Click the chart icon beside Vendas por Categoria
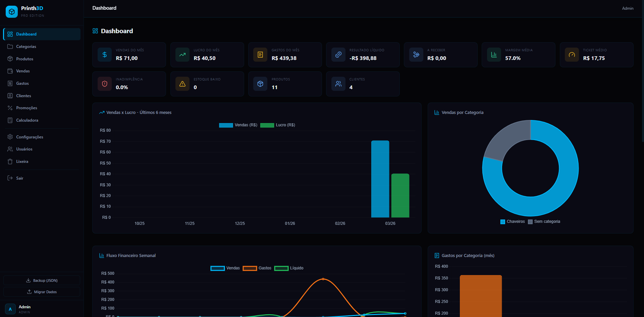Screen dimensions: 644x317 (437, 113)
